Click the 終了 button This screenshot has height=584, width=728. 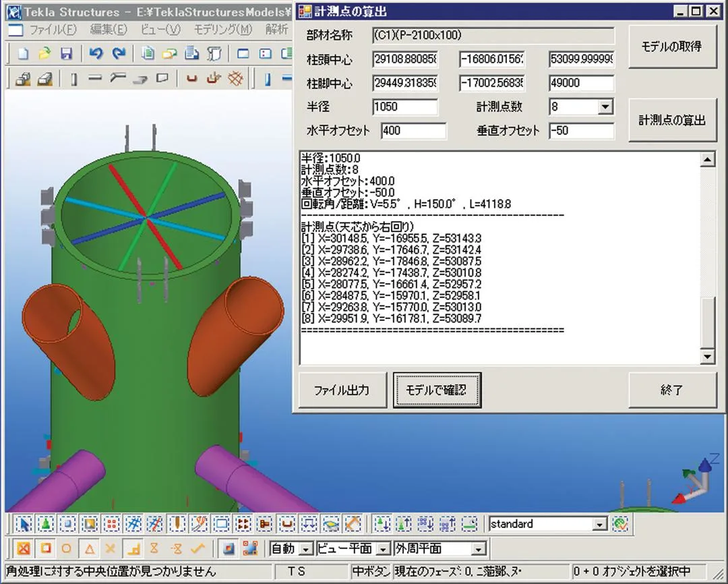[x=672, y=390]
